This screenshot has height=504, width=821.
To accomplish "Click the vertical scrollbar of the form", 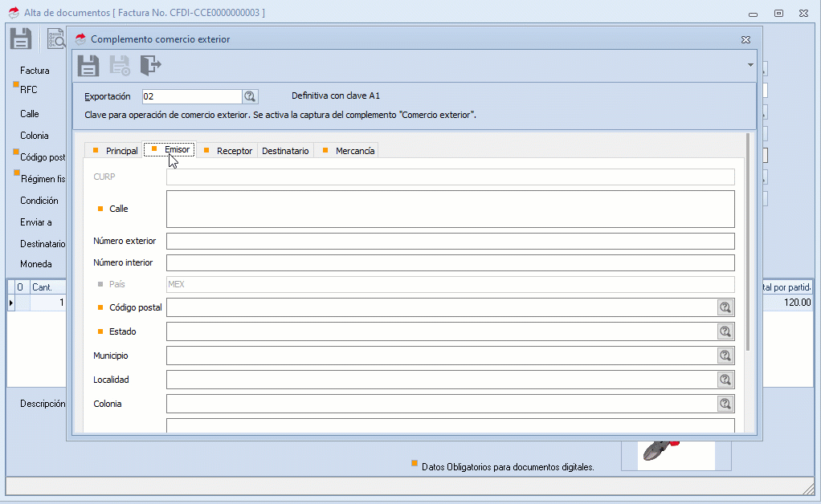I will coord(749,241).
